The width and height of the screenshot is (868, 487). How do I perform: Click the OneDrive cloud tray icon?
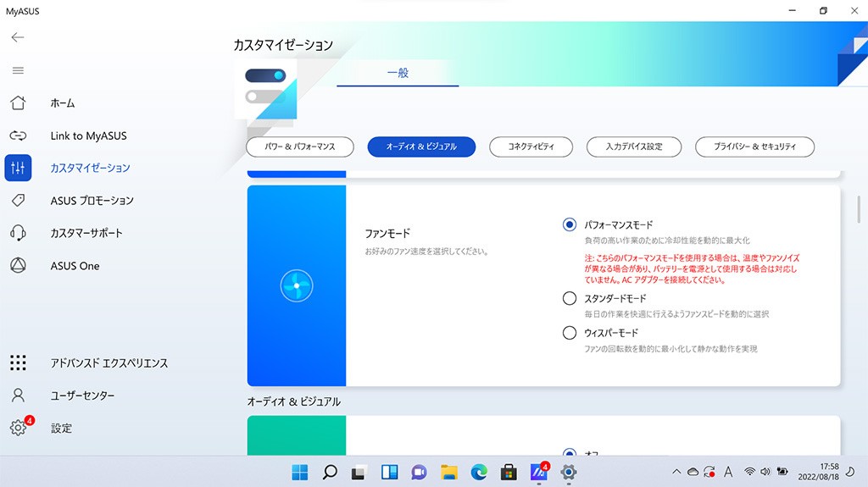tap(693, 472)
